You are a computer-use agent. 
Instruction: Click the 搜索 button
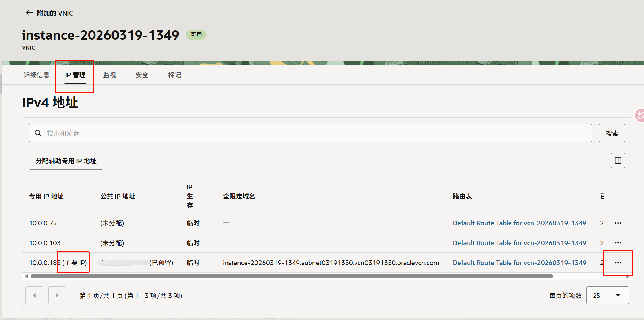(x=612, y=133)
